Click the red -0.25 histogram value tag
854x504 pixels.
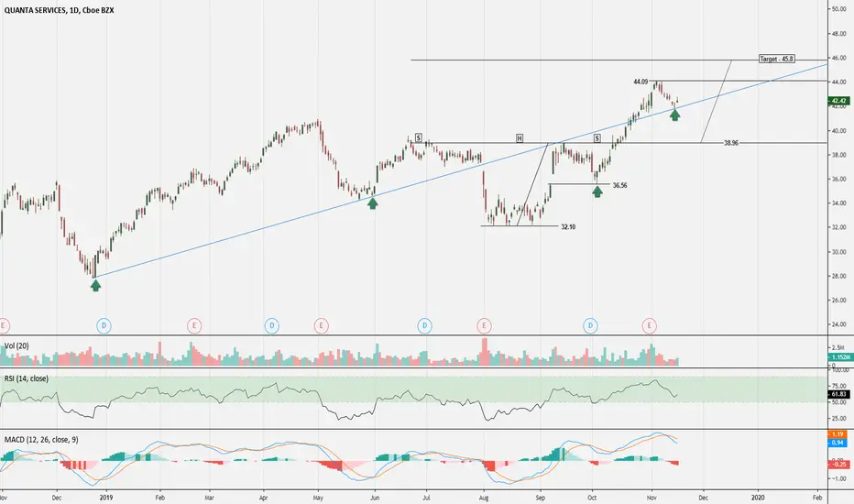click(838, 465)
